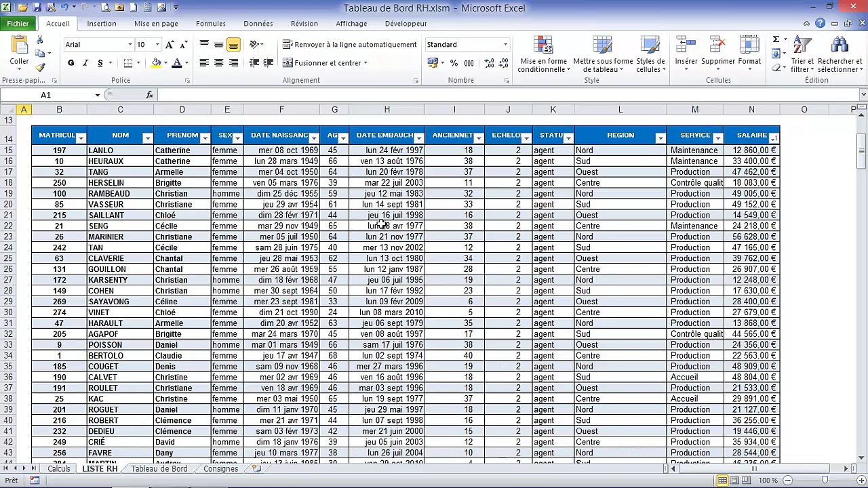The width and height of the screenshot is (868, 488).
Task: Click the decrease indent icon
Action: tap(254, 63)
